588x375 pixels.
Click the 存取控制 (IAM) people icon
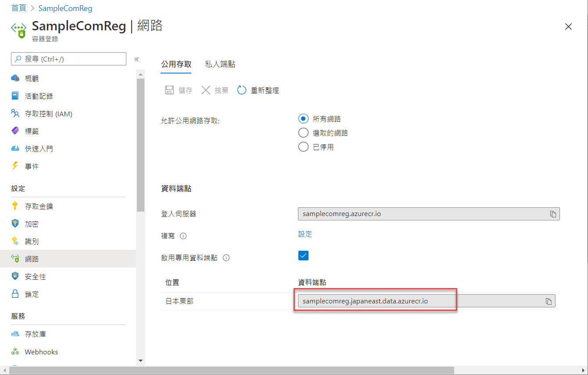tap(15, 113)
